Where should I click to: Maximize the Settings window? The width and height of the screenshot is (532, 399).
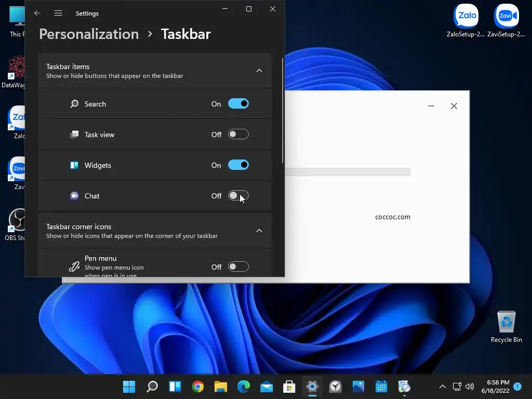tap(249, 9)
